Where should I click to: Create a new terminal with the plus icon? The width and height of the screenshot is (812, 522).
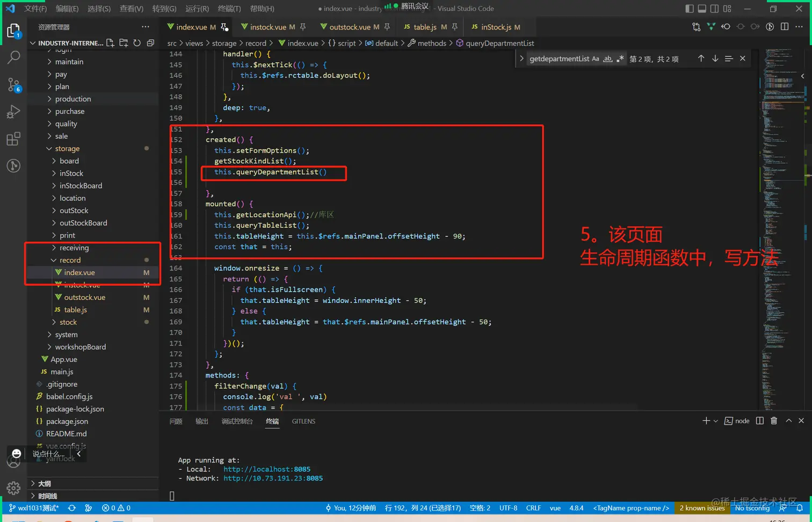(x=706, y=421)
